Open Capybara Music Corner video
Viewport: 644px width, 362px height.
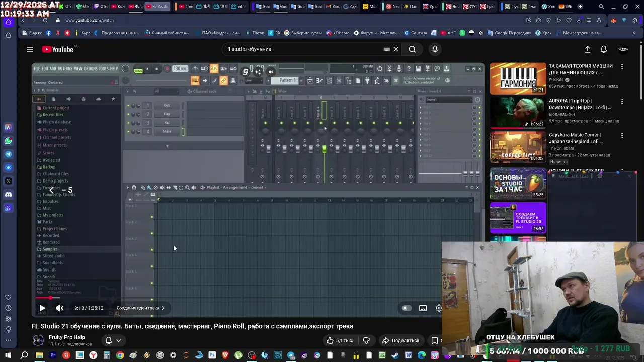pyautogui.click(x=518, y=147)
